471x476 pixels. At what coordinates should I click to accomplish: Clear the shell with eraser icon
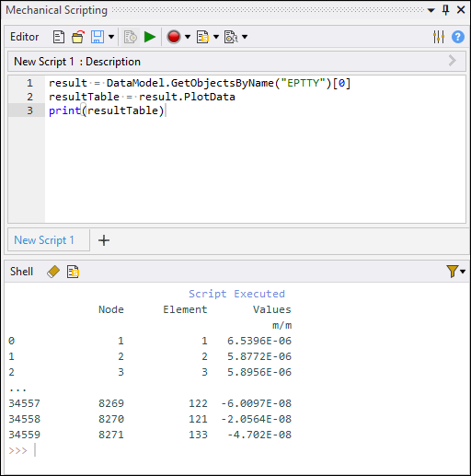(53, 272)
